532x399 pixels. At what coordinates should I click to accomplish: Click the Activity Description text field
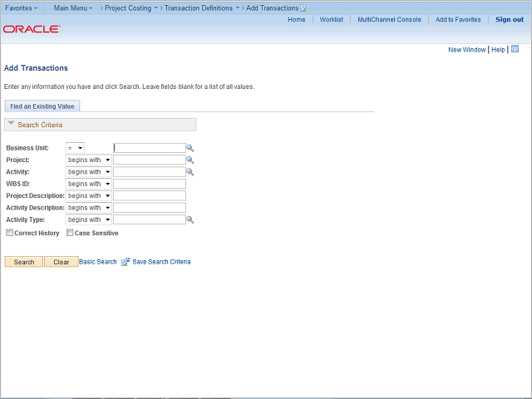pyautogui.click(x=150, y=208)
